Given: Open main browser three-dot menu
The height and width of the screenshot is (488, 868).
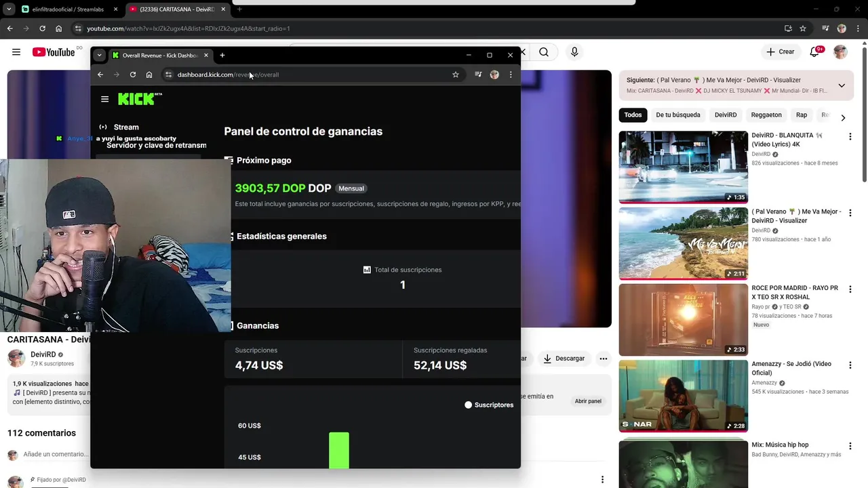Looking at the screenshot, I should [x=858, y=28].
